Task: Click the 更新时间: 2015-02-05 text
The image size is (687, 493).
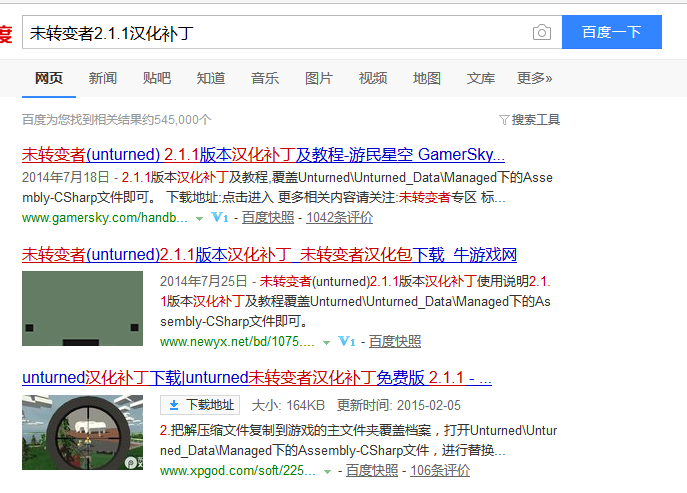Action: (399, 405)
